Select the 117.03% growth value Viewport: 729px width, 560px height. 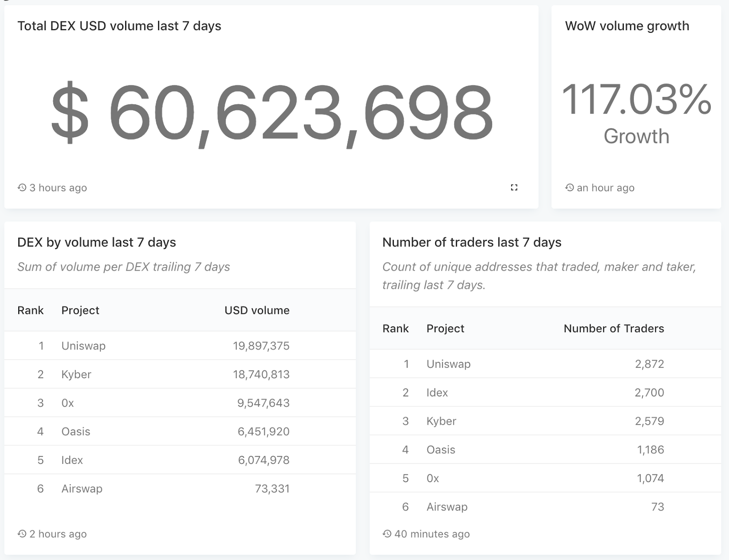pyautogui.click(x=637, y=99)
